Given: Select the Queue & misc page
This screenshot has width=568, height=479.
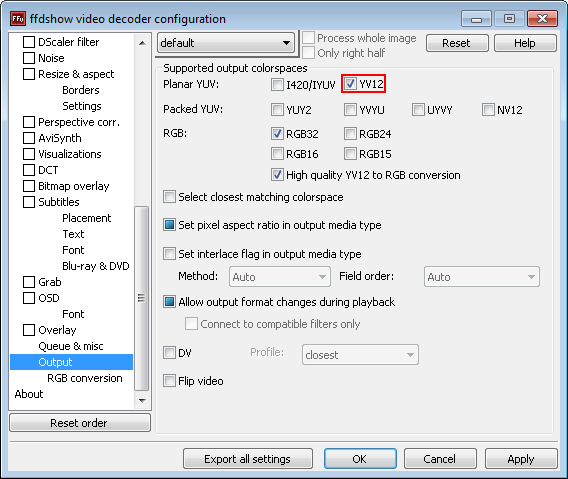Looking at the screenshot, I should pyautogui.click(x=71, y=346).
